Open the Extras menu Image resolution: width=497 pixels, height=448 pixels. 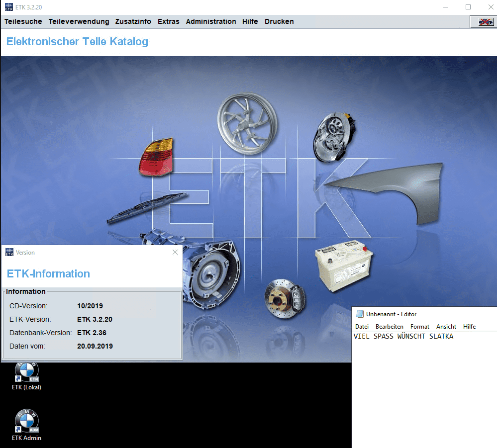(168, 21)
